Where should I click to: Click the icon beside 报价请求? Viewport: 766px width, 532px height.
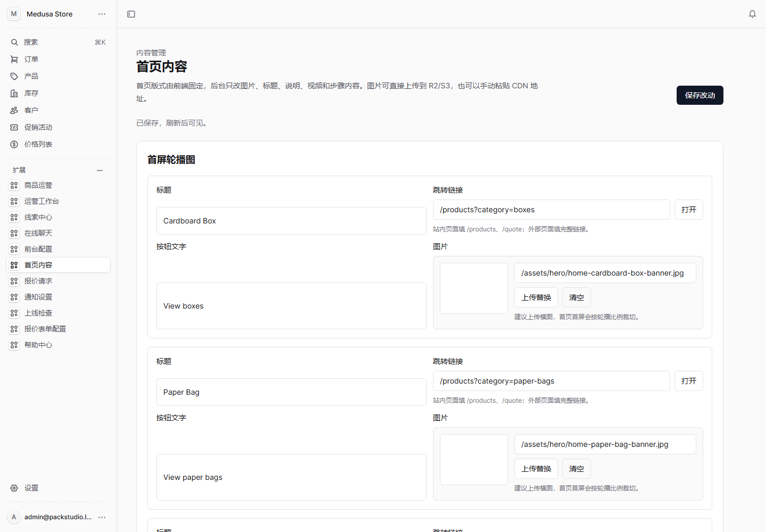[x=14, y=281]
